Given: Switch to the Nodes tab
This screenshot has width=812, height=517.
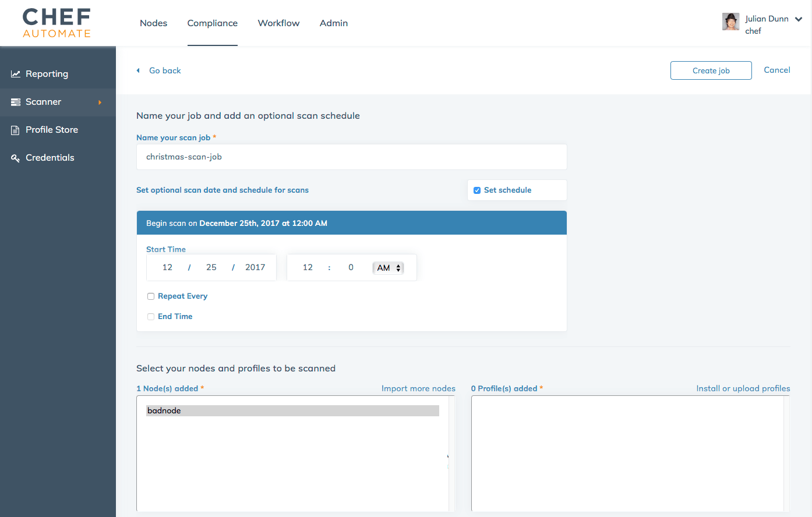Looking at the screenshot, I should (x=153, y=23).
